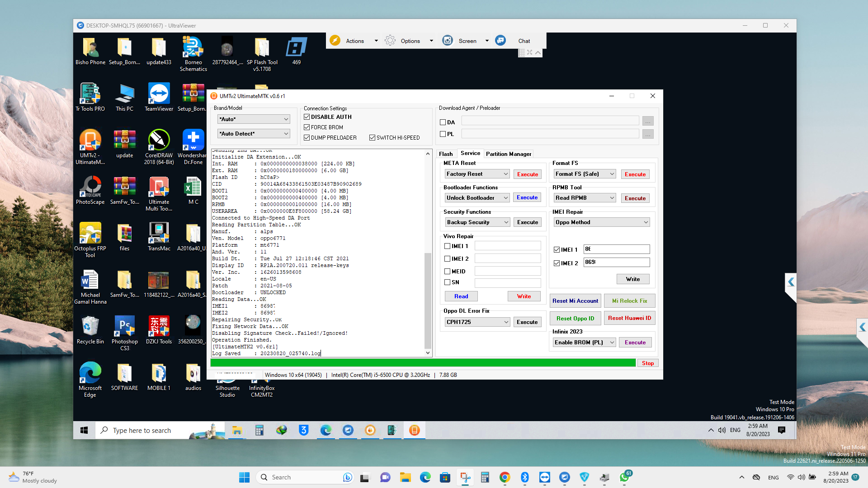The image size is (868, 488).
Task: Open UMTv2 UltimateMTK desktop shortcut
Action: tap(90, 147)
